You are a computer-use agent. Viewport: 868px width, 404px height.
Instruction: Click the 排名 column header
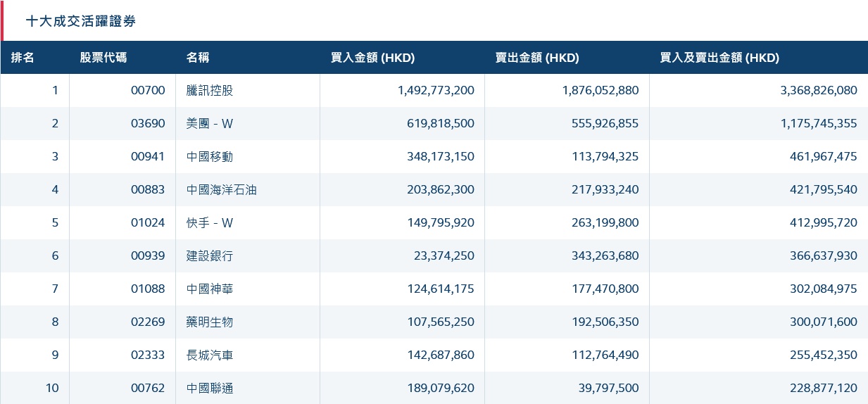tap(23, 58)
